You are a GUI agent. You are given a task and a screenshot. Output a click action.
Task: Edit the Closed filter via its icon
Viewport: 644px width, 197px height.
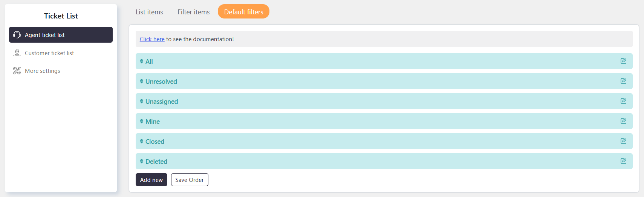[x=623, y=141]
